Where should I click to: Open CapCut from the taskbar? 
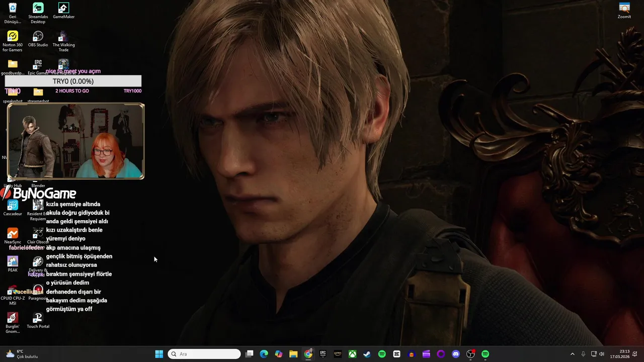coord(397,354)
